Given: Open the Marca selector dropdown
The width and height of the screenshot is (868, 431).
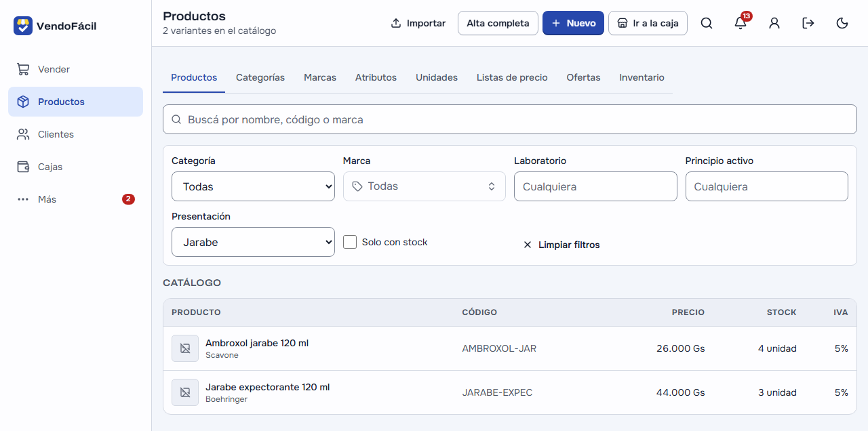Looking at the screenshot, I should [425, 186].
